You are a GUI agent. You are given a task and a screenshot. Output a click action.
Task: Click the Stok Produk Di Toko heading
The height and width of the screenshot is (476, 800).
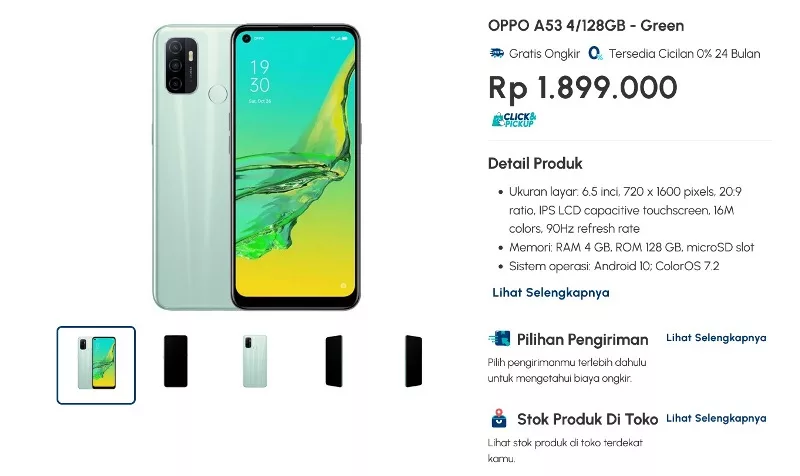587,419
